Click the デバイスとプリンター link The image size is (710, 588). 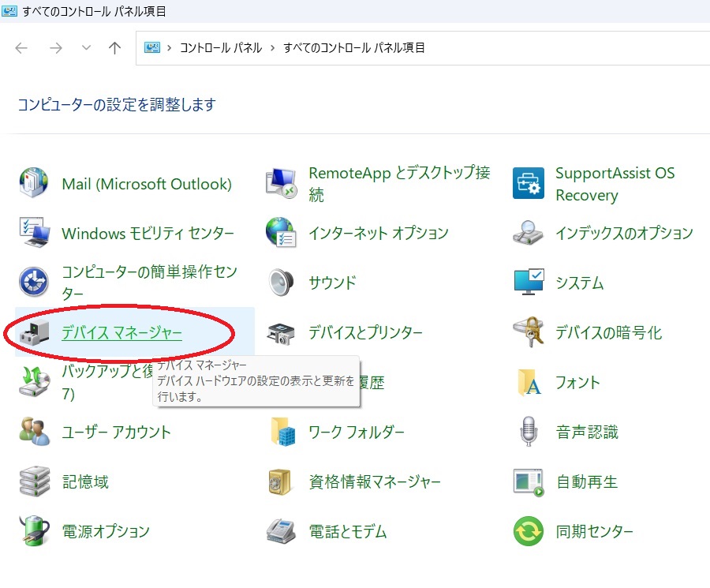(x=365, y=332)
